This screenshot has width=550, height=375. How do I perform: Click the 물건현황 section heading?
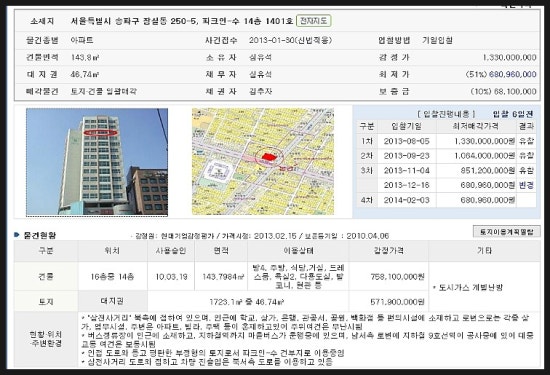coord(40,235)
